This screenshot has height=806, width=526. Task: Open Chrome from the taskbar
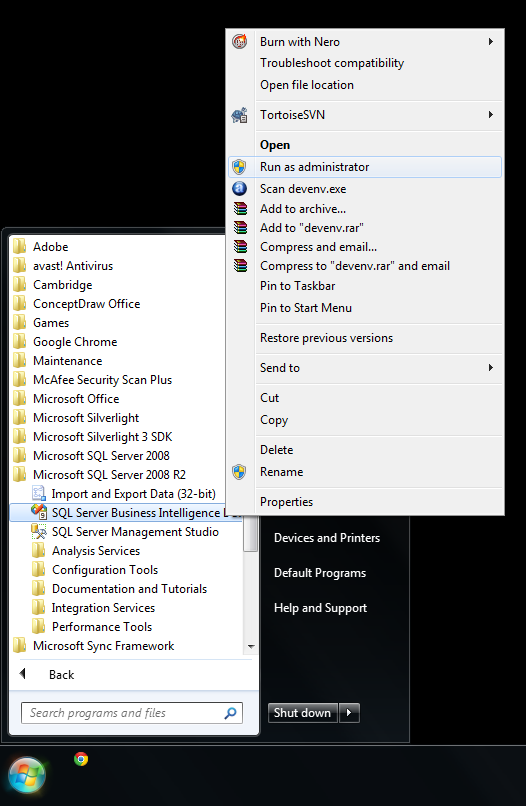(81, 759)
